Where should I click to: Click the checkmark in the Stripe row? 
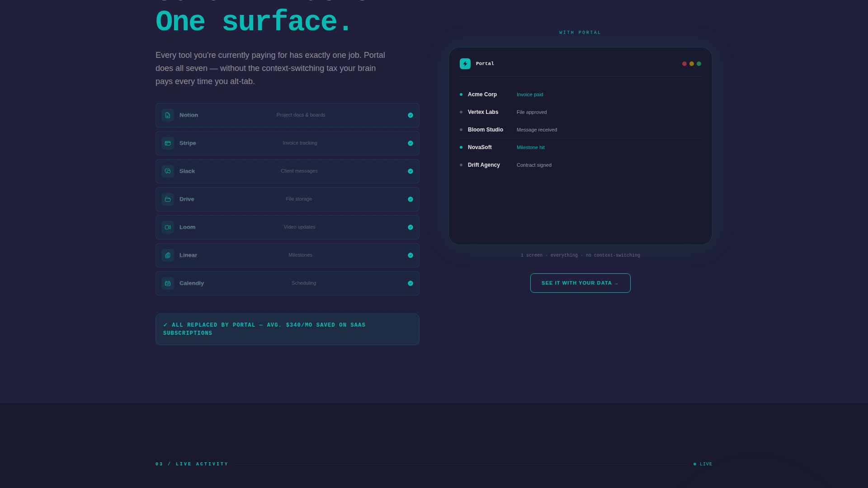coord(410,143)
